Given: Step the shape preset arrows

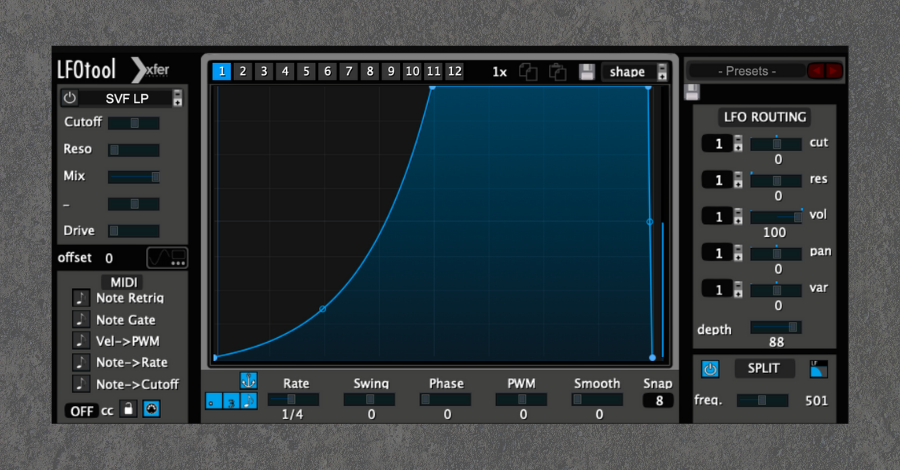Looking at the screenshot, I should click(x=662, y=72).
